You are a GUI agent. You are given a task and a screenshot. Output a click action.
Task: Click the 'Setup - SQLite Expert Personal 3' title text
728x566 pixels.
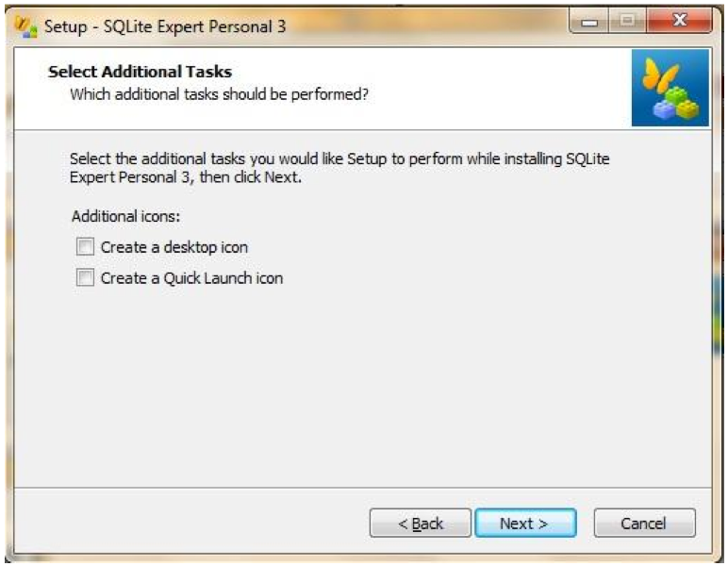(165, 27)
